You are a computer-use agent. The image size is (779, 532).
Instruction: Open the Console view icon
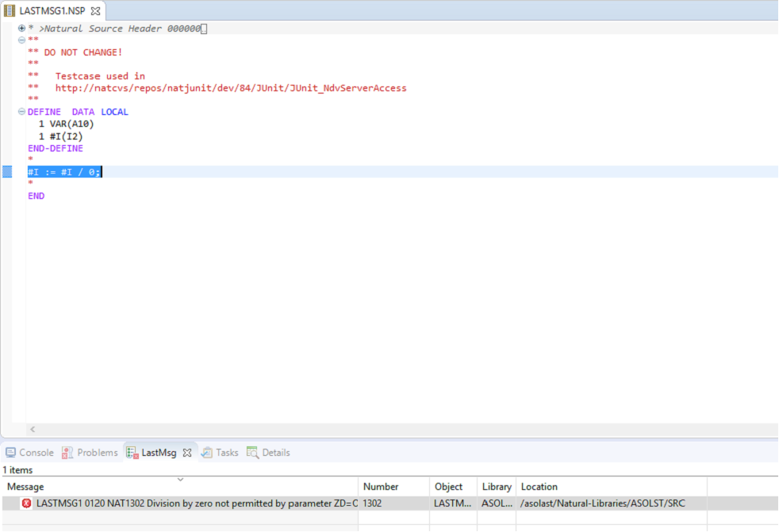[x=10, y=452]
